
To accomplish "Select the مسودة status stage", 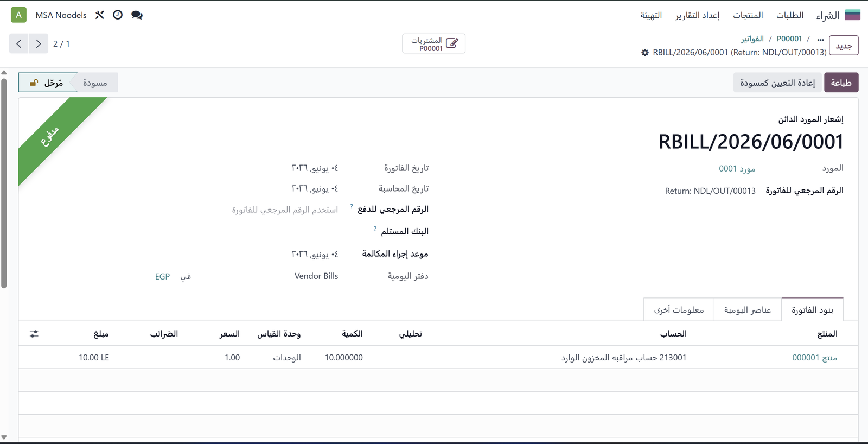I will tap(95, 83).
